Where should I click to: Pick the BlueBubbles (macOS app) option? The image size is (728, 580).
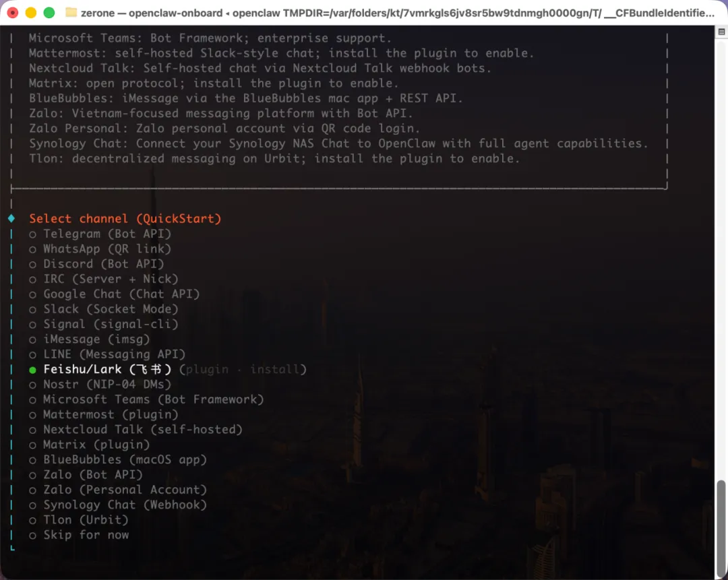click(118, 460)
